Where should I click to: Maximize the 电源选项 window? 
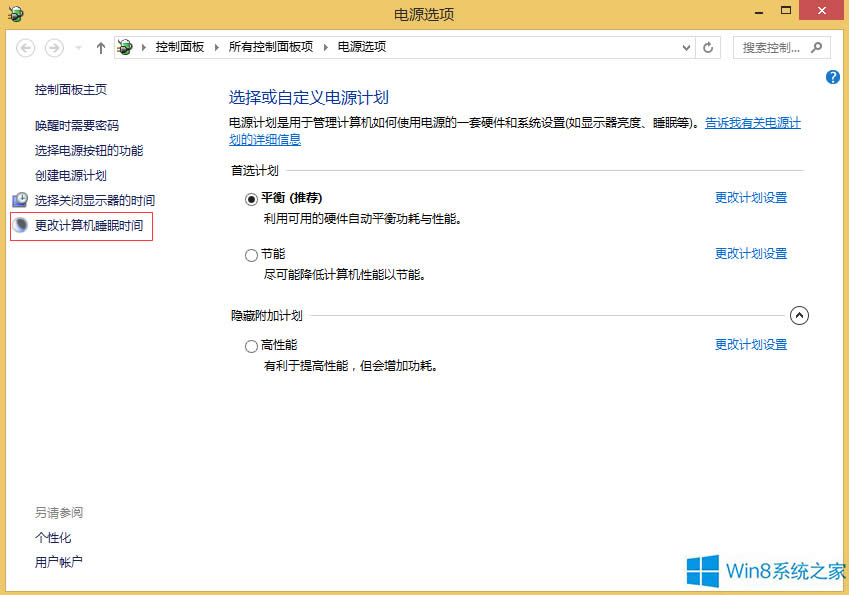coord(786,10)
